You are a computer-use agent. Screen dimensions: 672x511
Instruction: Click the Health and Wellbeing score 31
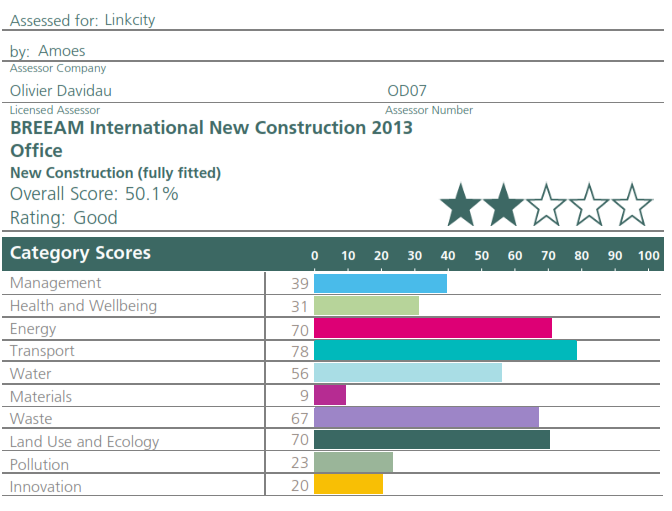pos(300,307)
